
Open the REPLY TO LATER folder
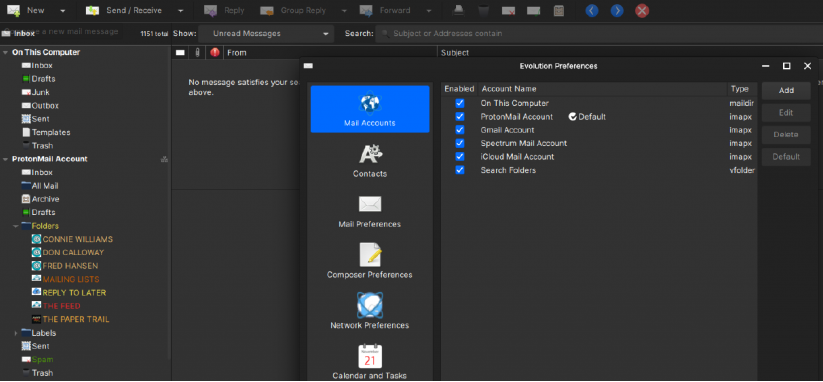click(69, 293)
